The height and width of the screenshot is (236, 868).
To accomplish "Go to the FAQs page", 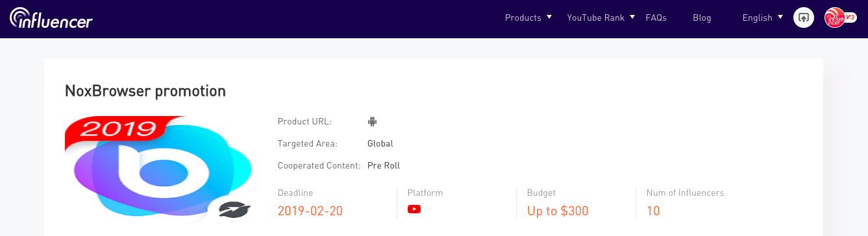I will 656,18.
